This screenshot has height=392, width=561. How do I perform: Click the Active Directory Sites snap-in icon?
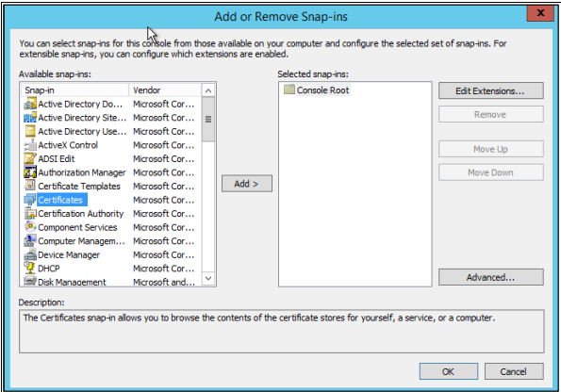30,118
